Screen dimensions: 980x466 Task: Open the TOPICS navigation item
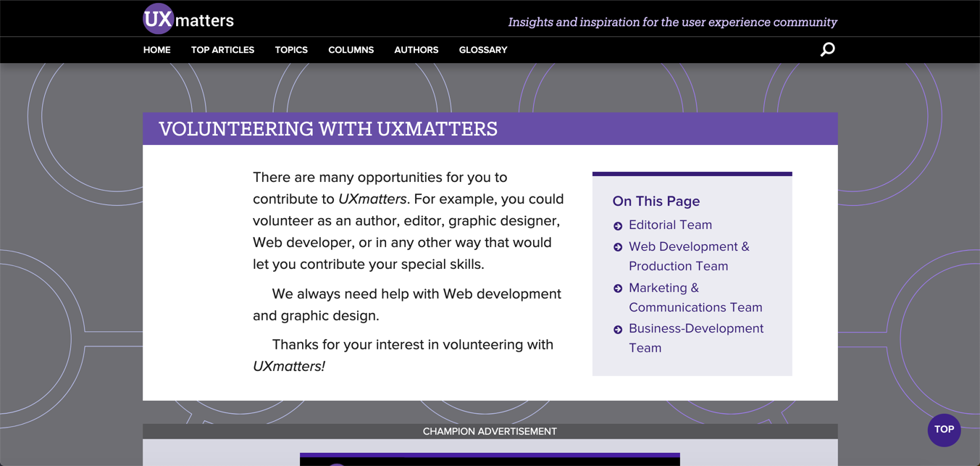pos(291,49)
